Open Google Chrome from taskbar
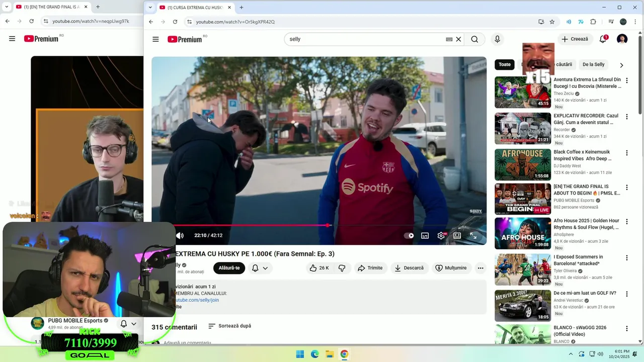This screenshot has width=644, height=362. coord(344,354)
